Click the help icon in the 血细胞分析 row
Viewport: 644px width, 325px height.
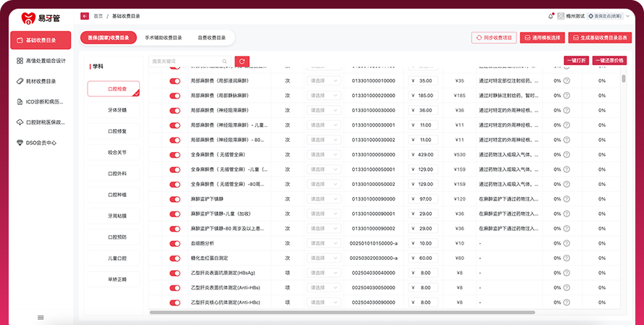coord(566,243)
